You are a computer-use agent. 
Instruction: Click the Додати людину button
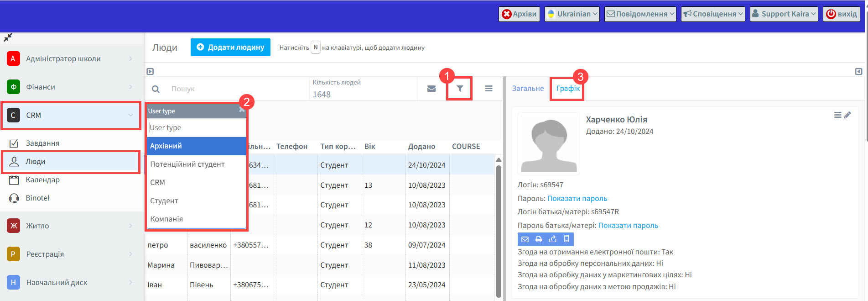(x=230, y=47)
